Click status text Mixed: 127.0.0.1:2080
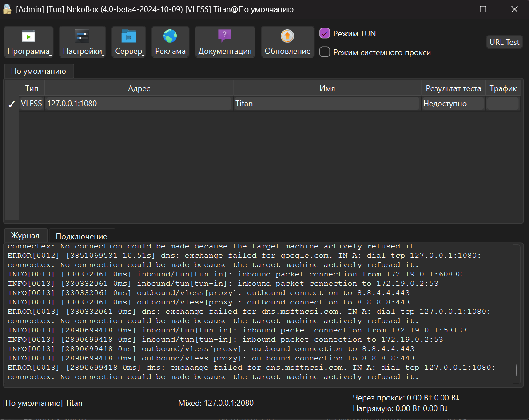 (x=216, y=403)
